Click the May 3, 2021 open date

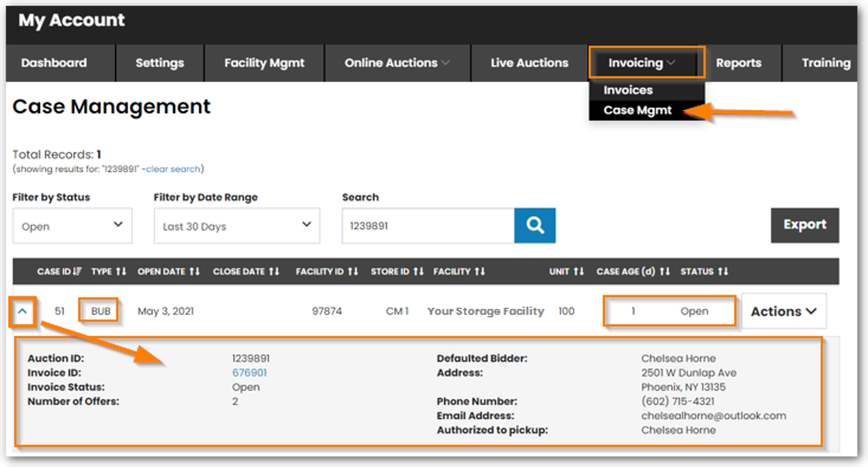point(166,311)
